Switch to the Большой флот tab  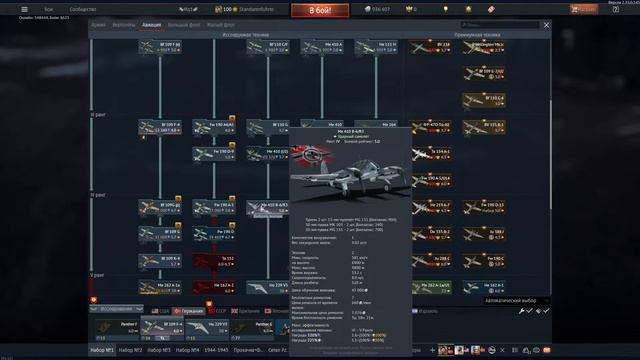click(x=184, y=25)
